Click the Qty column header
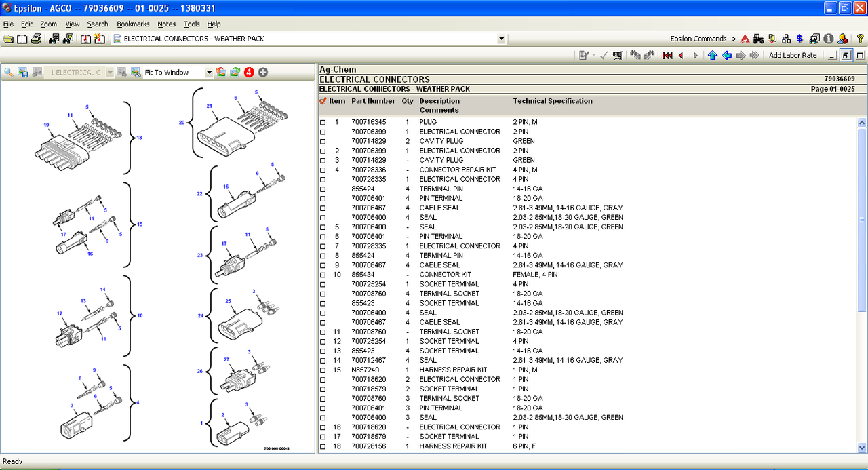Image resolution: width=868 pixels, height=470 pixels. 408,101
